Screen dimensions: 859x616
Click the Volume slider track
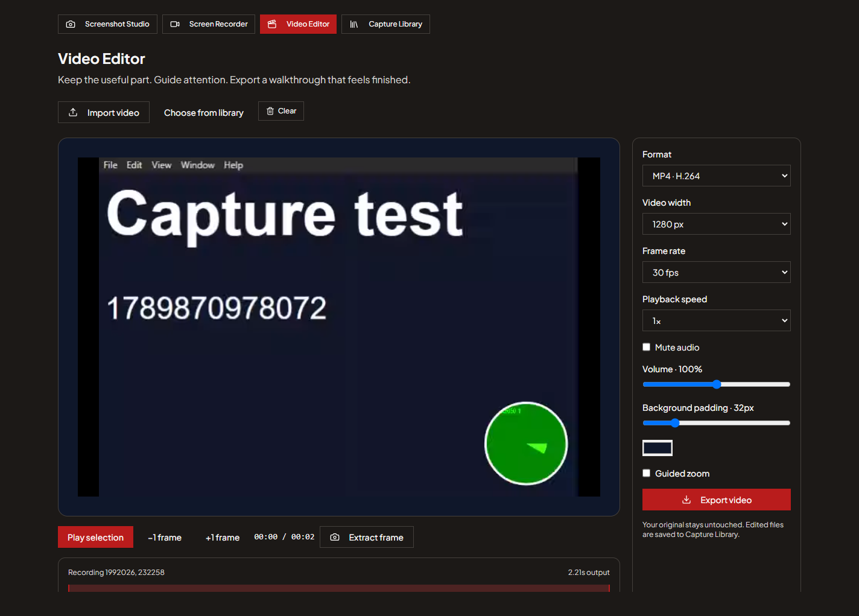pos(717,384)
